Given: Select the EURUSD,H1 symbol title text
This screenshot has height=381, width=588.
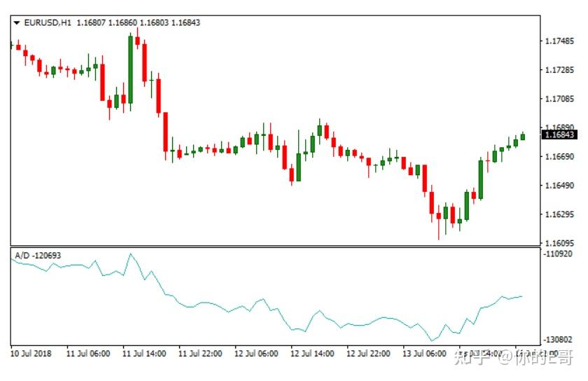Looking at the screenshot, I should point(48,23).
